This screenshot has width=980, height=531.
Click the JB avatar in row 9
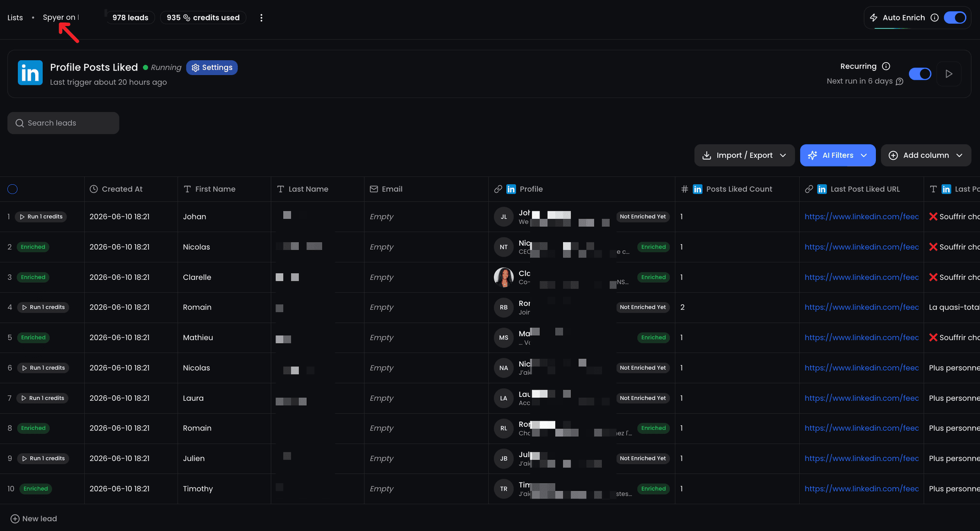[504, 458]
